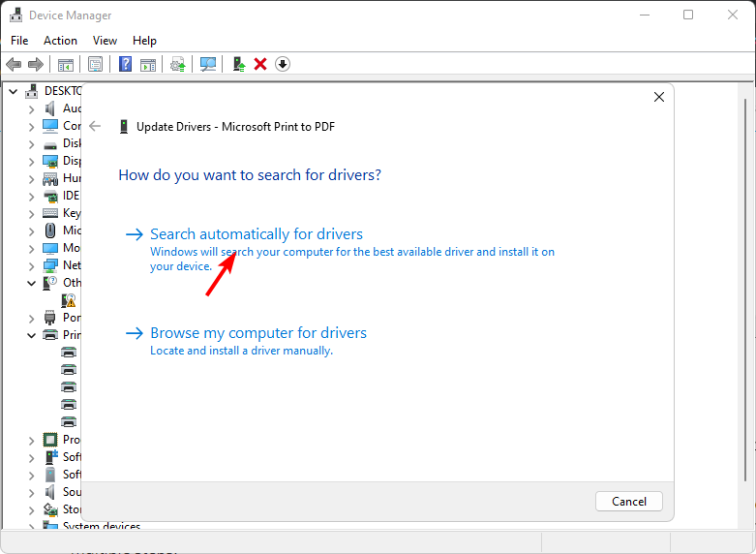
Task: Expand the Audio category chevron
Action: pyautogui.click(x=31, y=109)
